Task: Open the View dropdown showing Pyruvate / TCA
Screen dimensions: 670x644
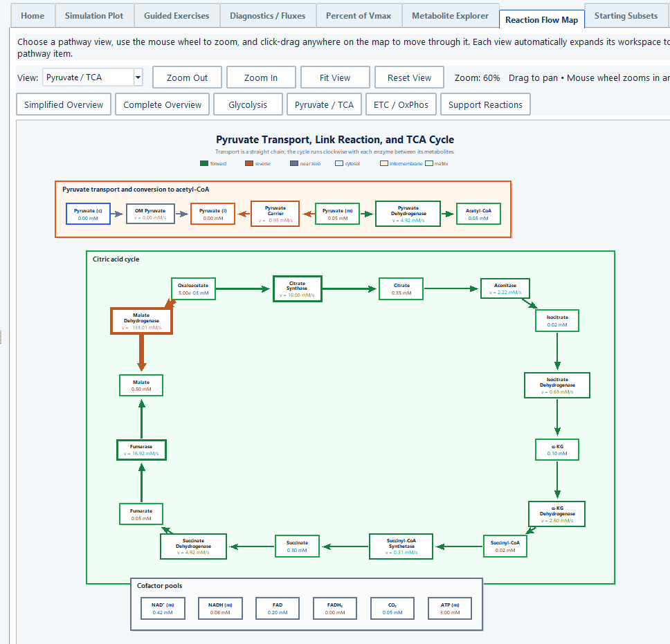Action: click(92, 77)
